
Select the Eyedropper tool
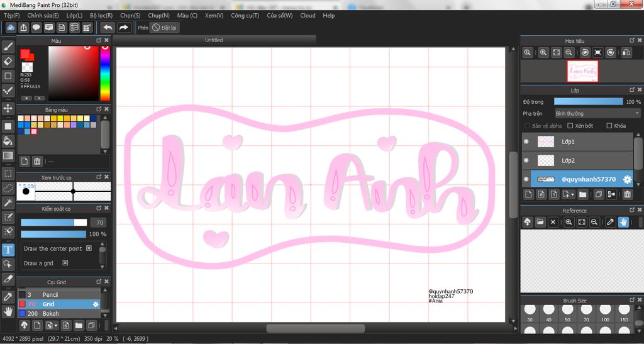8,296
